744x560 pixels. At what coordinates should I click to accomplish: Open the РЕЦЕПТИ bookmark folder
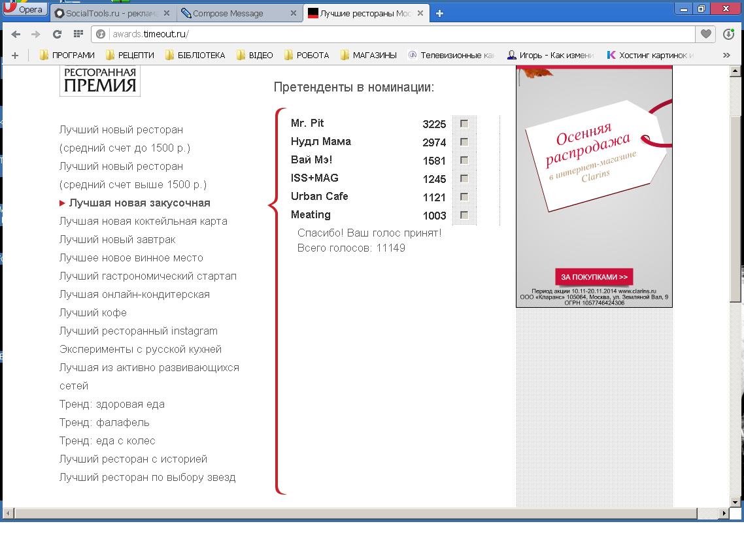130,55
